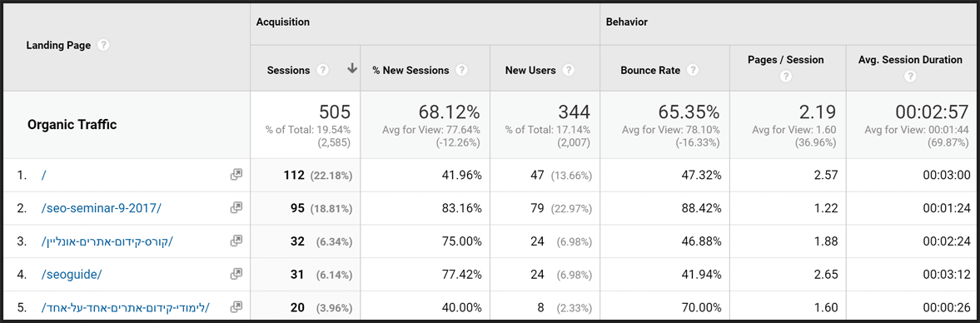Screen dimensions: 980x323
Task: Select the Acquisition column group header
Action: click(283, 22)
